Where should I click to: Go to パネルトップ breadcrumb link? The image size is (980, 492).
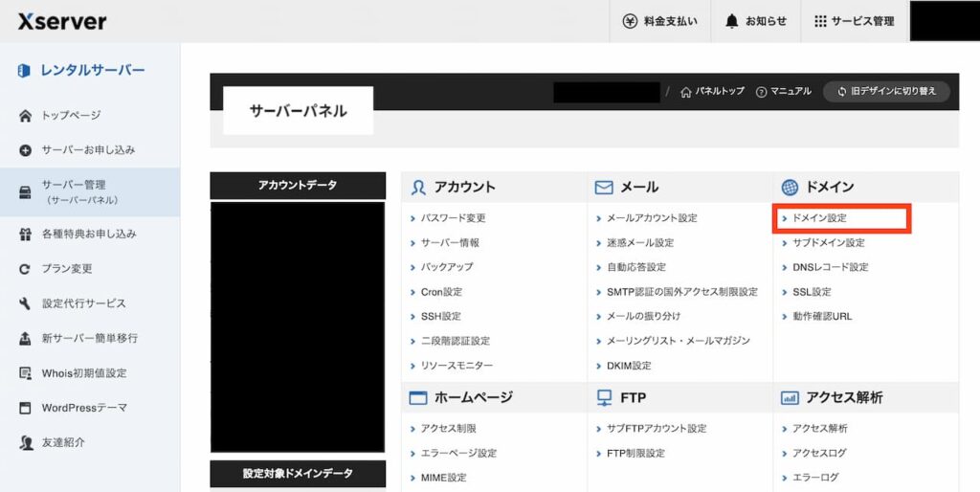[x=712, y=92]
